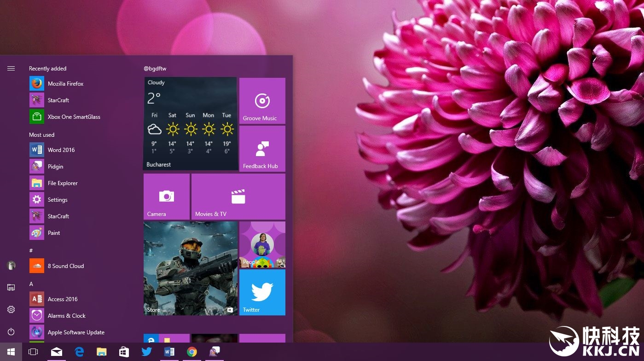Expand the Start hamburger menu
The width and height of the screenshot is (644, 361).
point(11,69)
